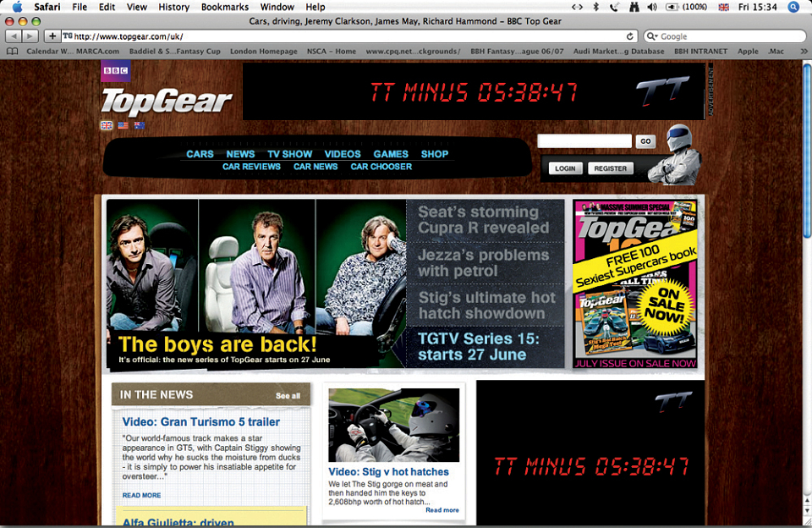Go back with Safari's back arrow
812x528 pixels.
pos(14,36)
